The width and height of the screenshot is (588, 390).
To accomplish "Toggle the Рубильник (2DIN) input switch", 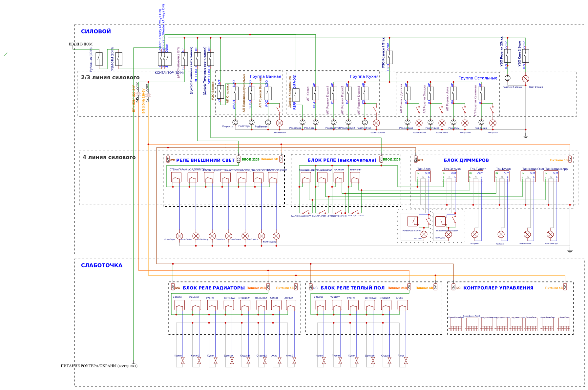I will (99, 59).
